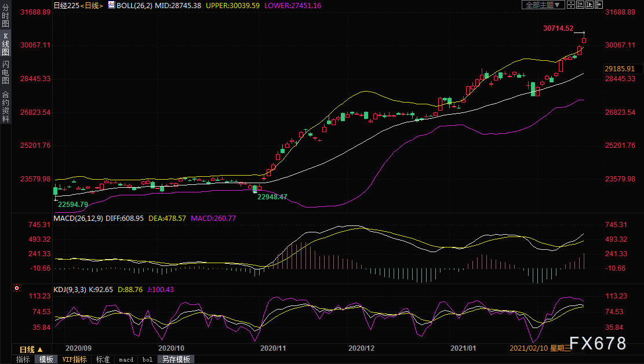Select the K线图 side tab
This screenshot has width=644, height=364.
pos(5,44)
